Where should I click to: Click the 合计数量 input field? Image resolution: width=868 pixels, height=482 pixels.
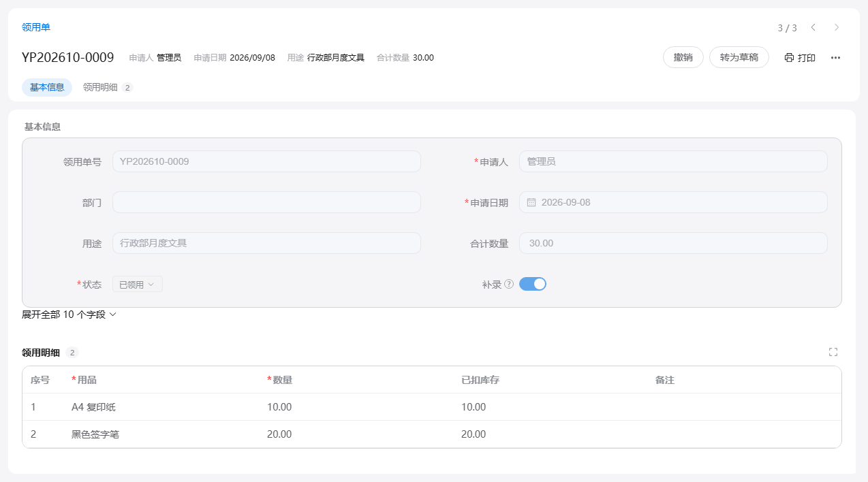pos(673,243)
